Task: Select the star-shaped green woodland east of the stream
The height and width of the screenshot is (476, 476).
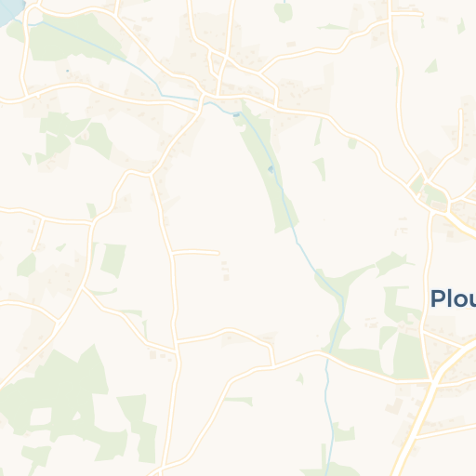Action: point(392,263)
